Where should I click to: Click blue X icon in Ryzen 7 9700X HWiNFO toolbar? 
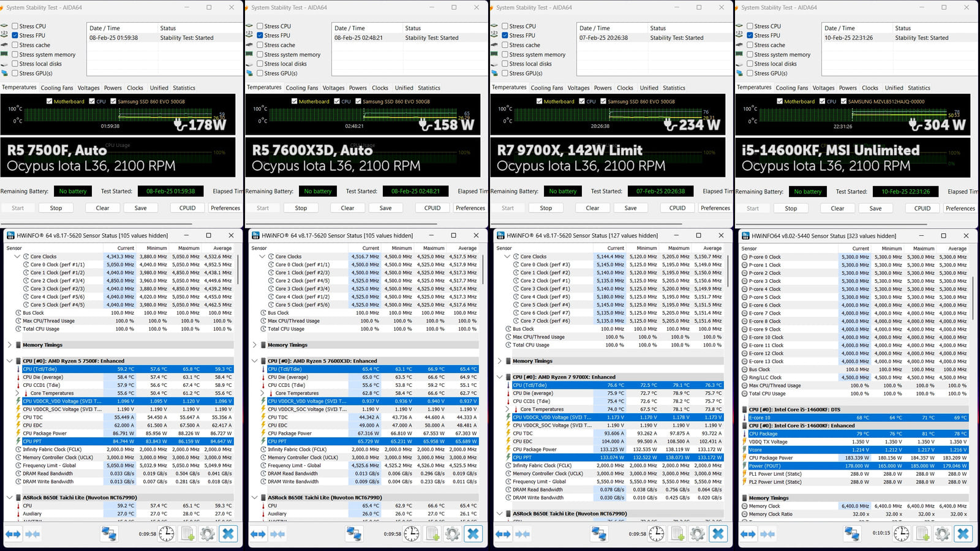718,534
